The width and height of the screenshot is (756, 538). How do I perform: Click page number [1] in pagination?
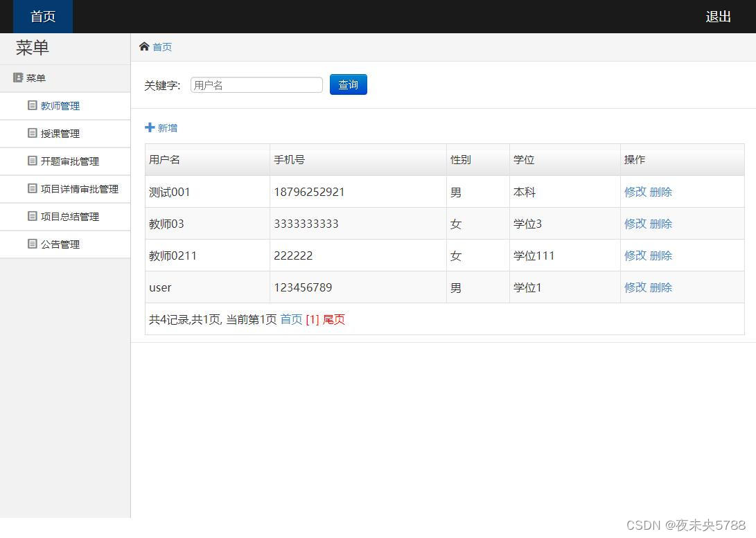coord(313,319)
